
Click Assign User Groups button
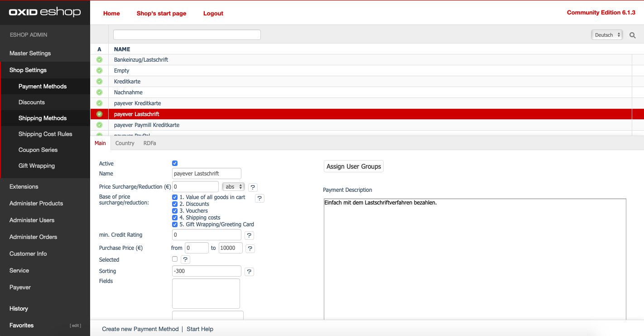pyautogui.click(x=354, y=166)
